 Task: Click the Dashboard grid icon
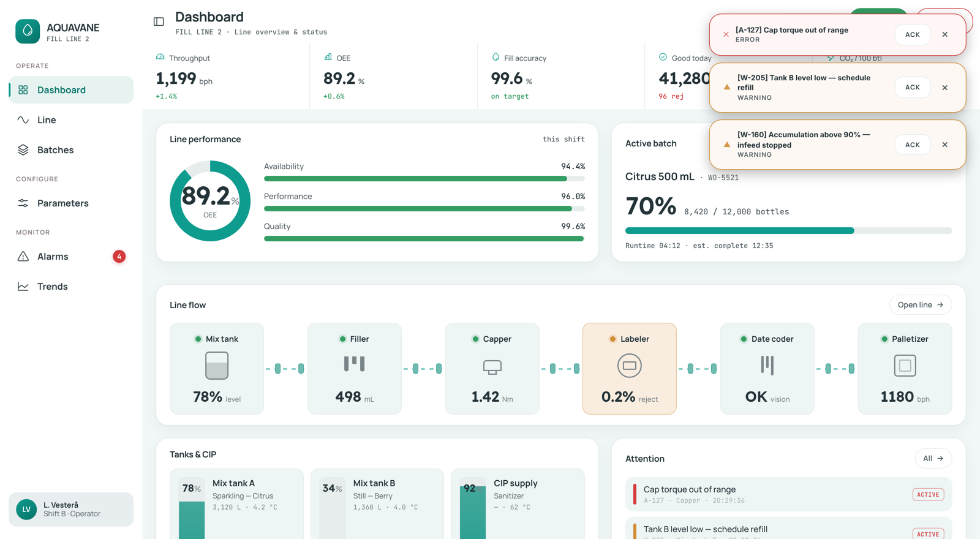[23, 90]
